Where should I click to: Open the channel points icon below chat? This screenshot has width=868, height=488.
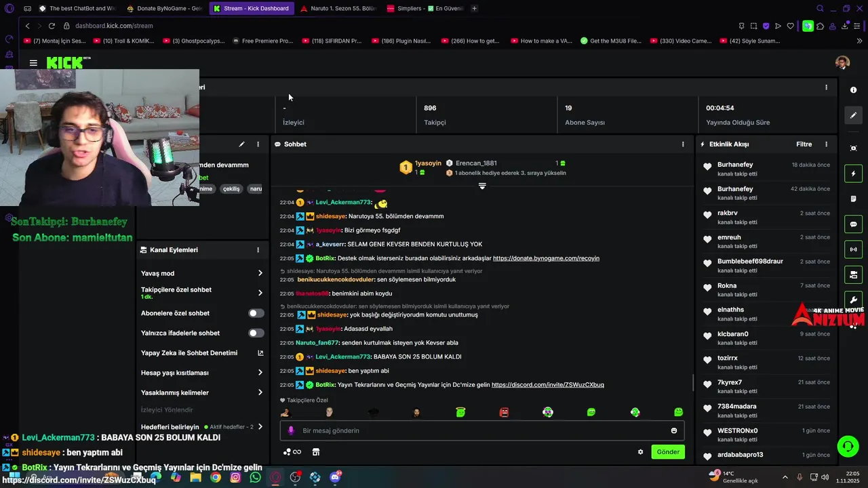pyautogui.click(x=292, y=452)
